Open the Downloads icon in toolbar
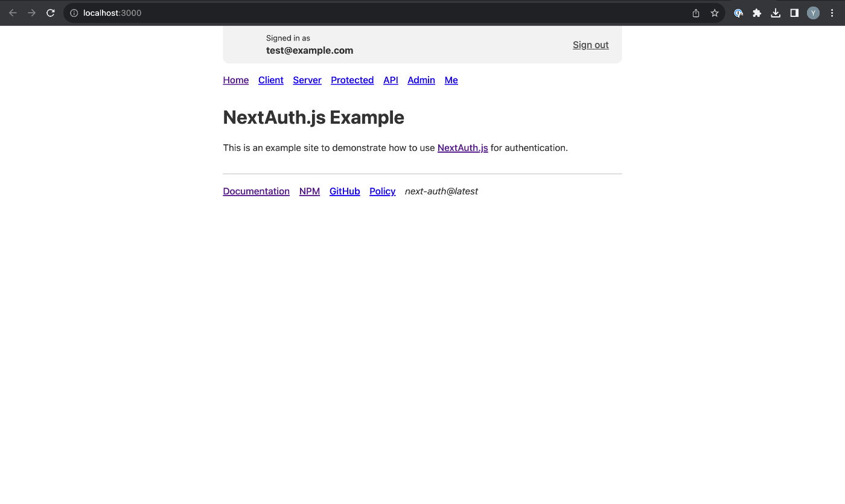 pos(776,13)
